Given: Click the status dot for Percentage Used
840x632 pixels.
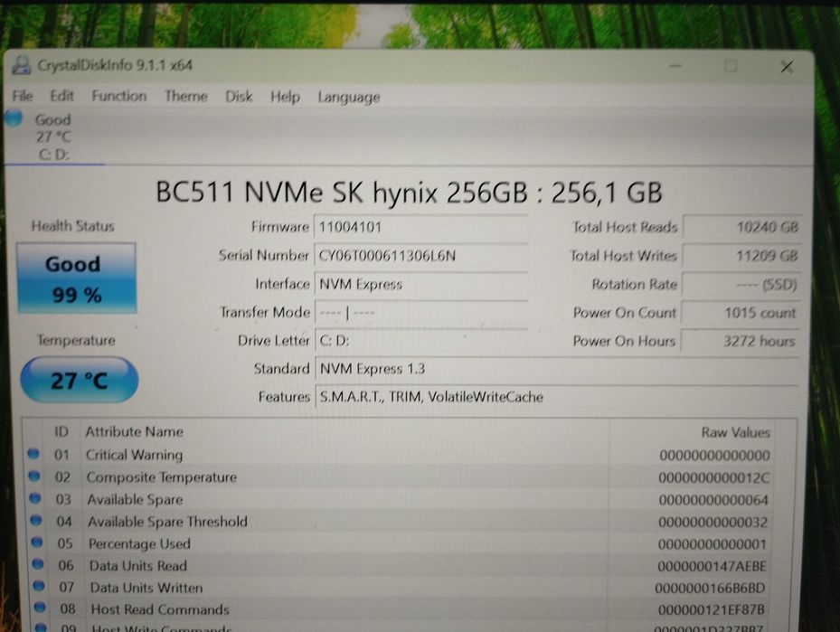Looking at the screenshot, I should pos(37,542).
